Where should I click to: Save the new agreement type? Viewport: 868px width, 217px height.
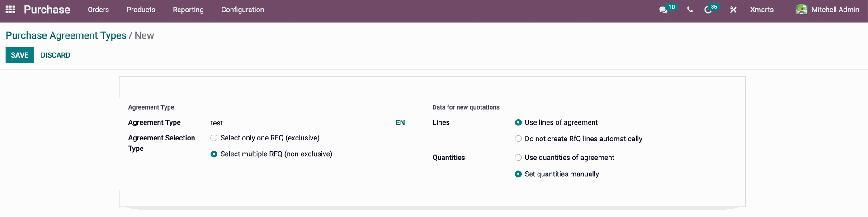20,55
